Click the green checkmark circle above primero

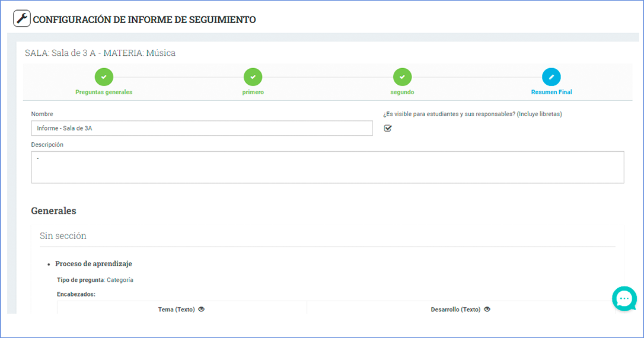point(253,77)
